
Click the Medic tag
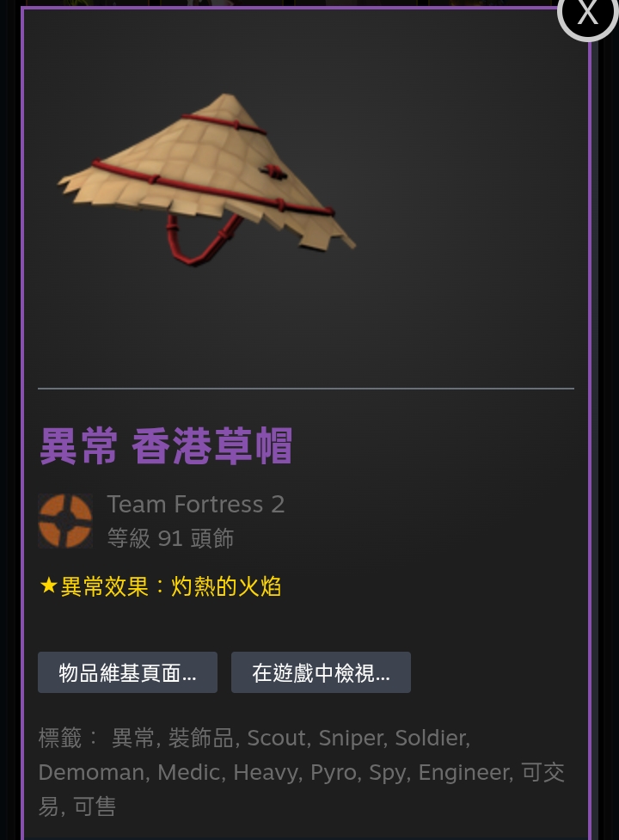(188, 772)
